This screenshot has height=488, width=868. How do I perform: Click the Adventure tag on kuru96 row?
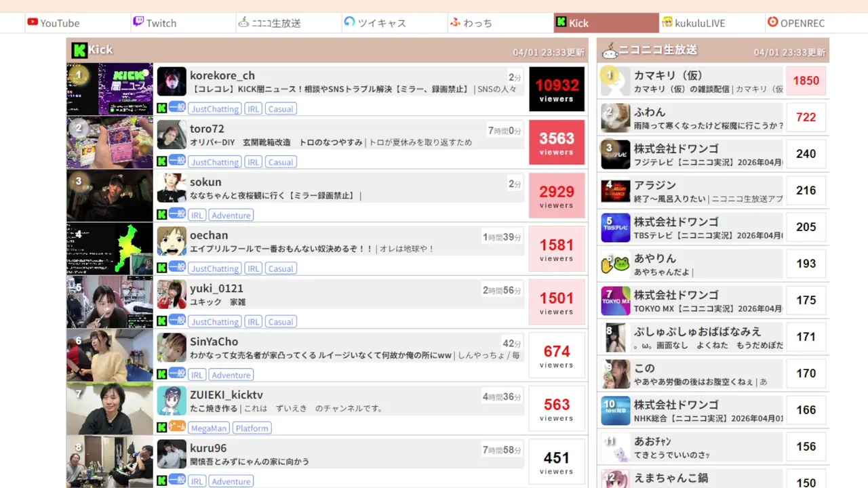[x=231, y=481]
